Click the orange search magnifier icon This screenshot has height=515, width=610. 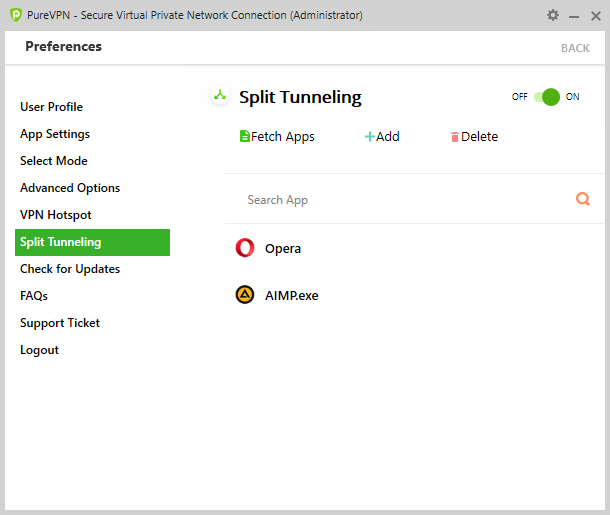pos(582,199)
